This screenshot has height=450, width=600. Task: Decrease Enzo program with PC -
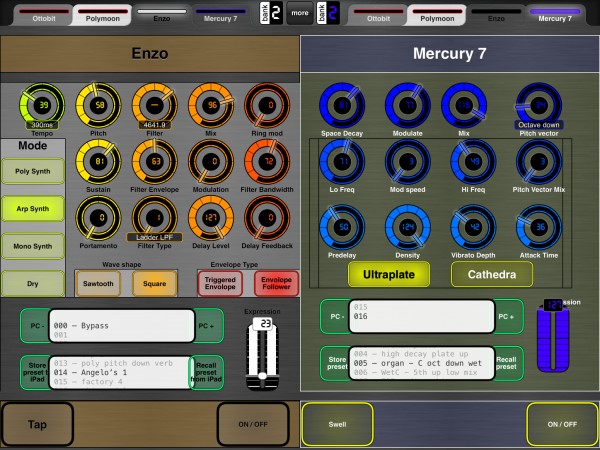(35, 326)
